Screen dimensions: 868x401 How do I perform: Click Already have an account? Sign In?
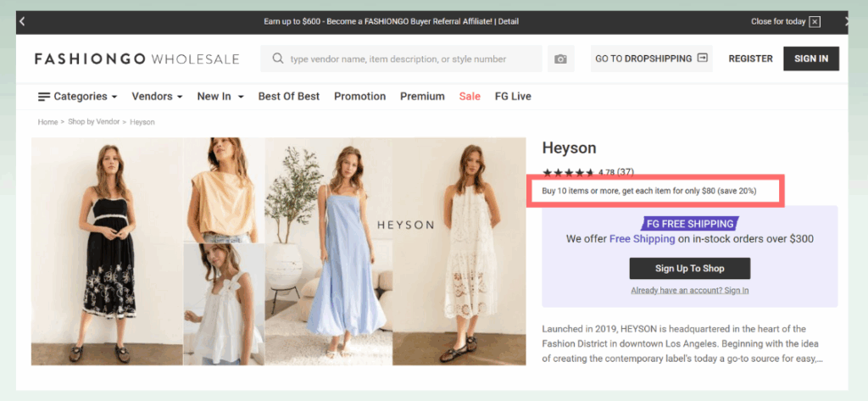pyautogui.click(x=690, y=290)
